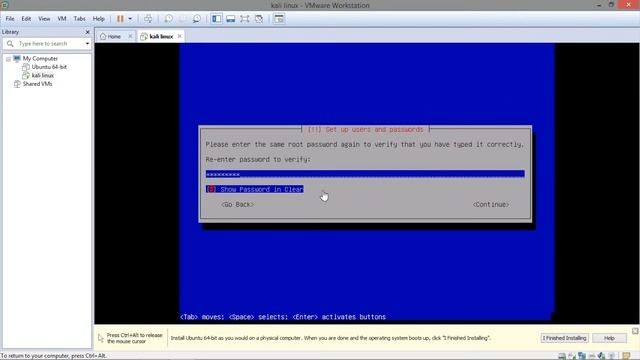640x360 pixels.
Task: Click the I Finished Installing button
Action: coord(564,338)
